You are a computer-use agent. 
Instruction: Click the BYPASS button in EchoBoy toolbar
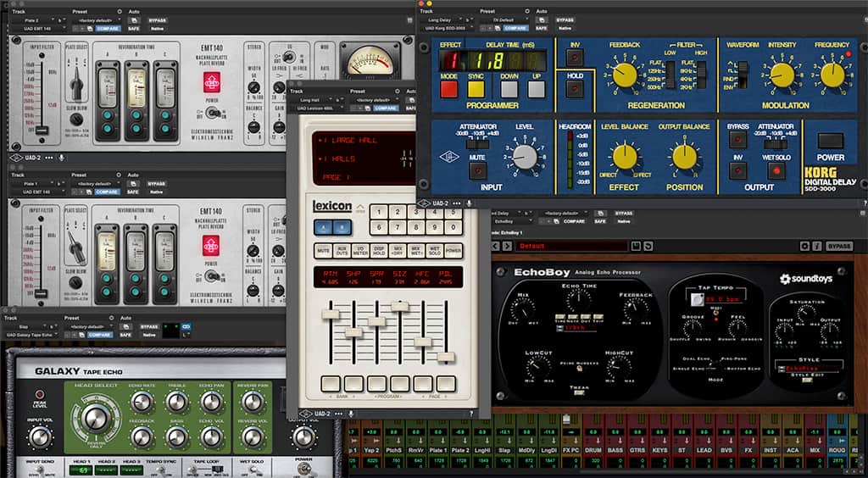click(839, 246)
